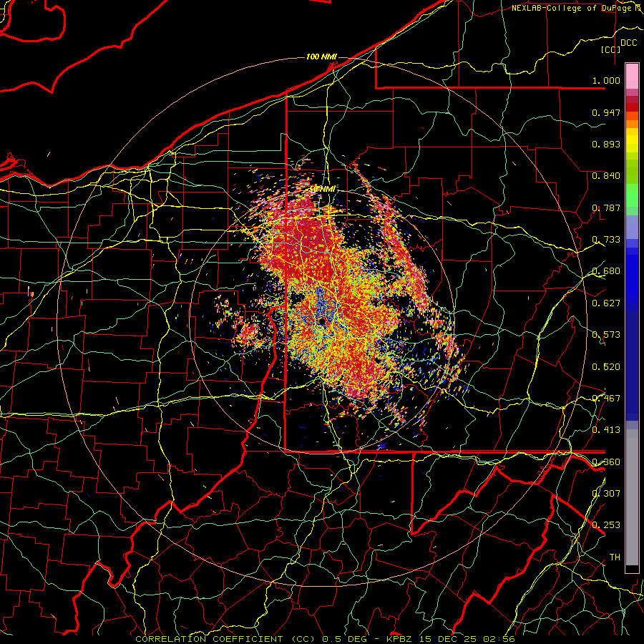Click the DCC label above color scale

628,43
